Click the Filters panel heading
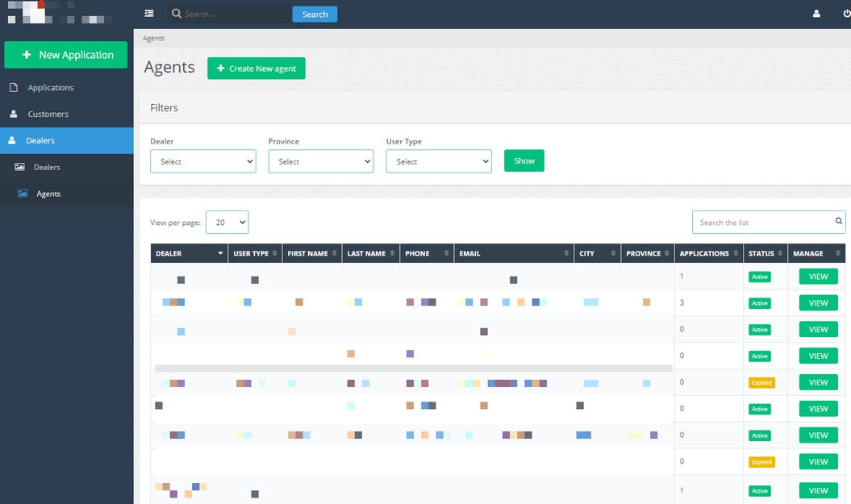 (164, 107)
